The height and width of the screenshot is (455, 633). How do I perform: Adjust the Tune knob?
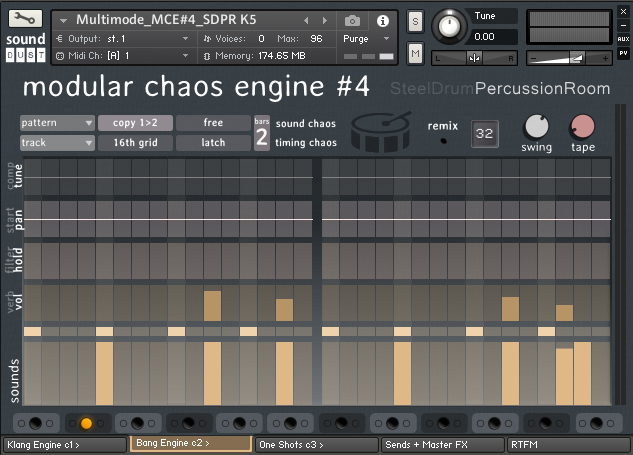pyautogui.click(x=449, y=26)
